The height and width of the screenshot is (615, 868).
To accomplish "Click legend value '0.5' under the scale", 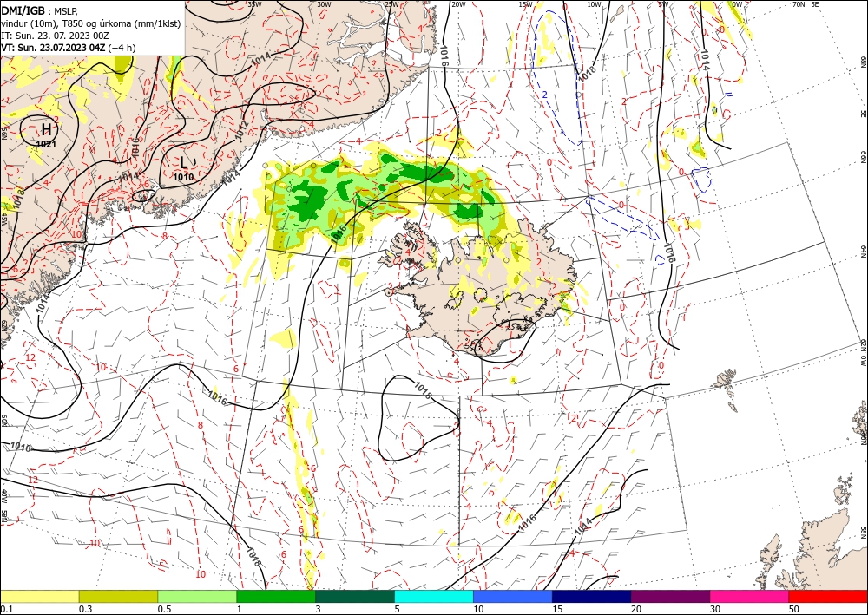I will 164,609.
